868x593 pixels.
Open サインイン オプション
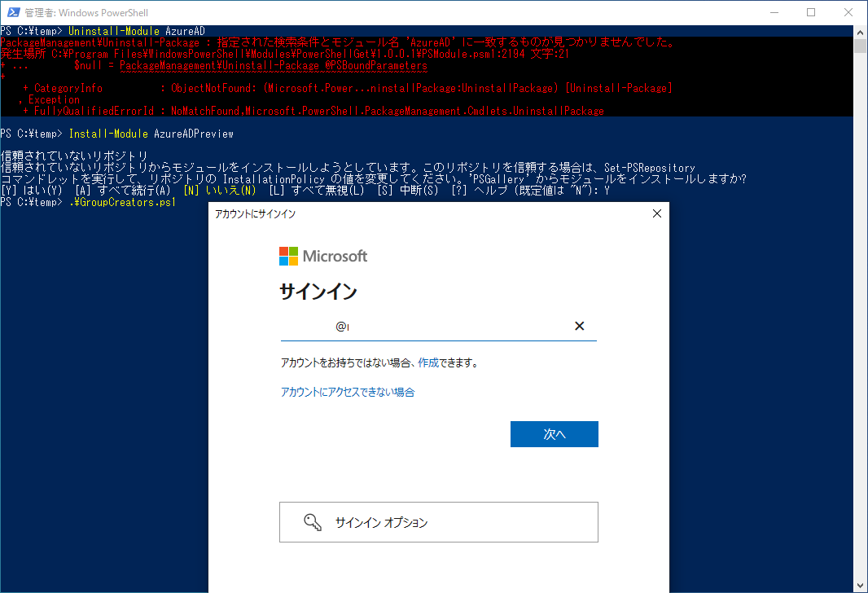pos(438,522)
